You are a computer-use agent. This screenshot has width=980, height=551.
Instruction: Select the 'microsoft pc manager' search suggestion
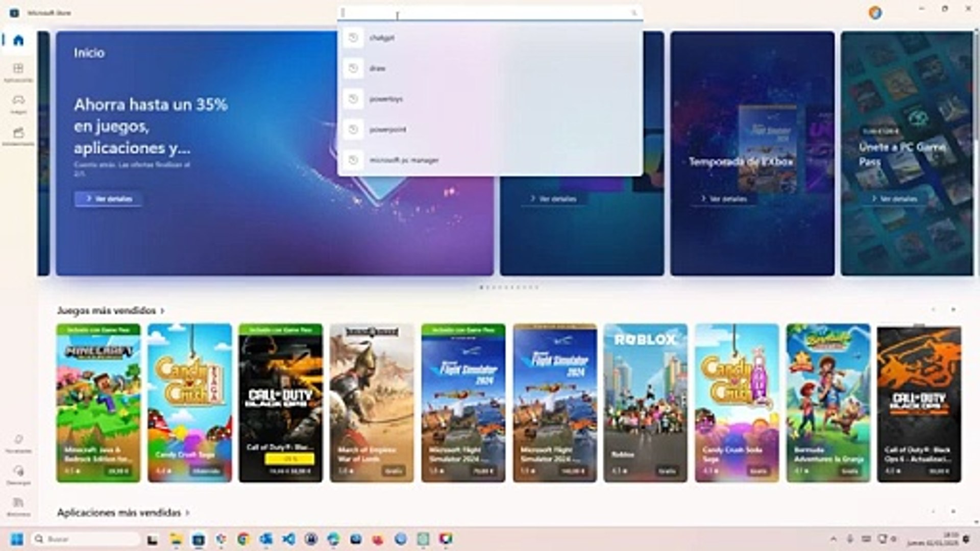click(x=490, y=160)
